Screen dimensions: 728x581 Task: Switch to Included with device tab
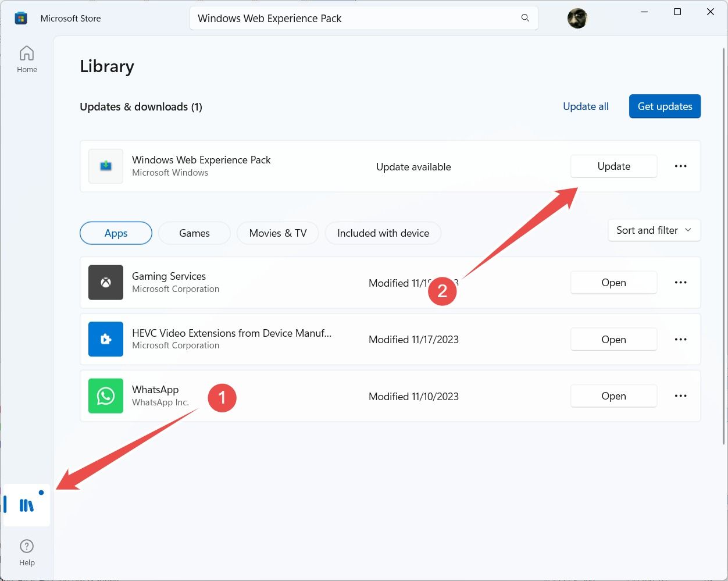383,233
